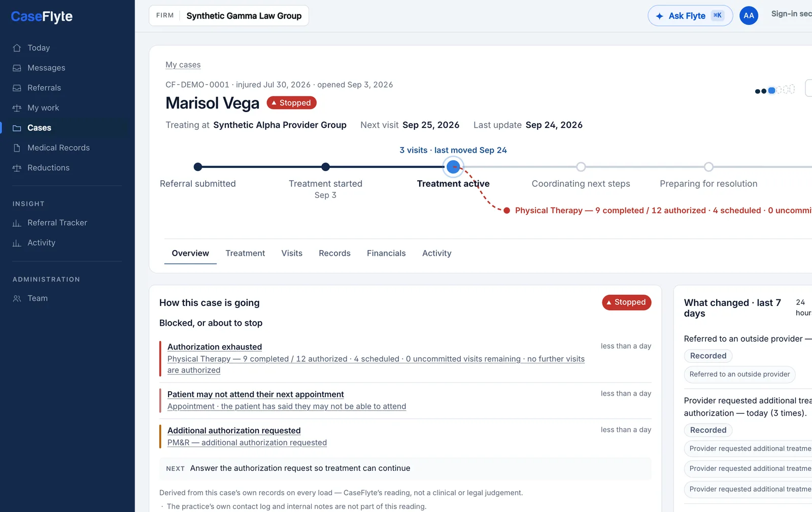Click the Activity chart icon in sidebar
This screenshot has height=512, width=812.
tap(17, 243)
